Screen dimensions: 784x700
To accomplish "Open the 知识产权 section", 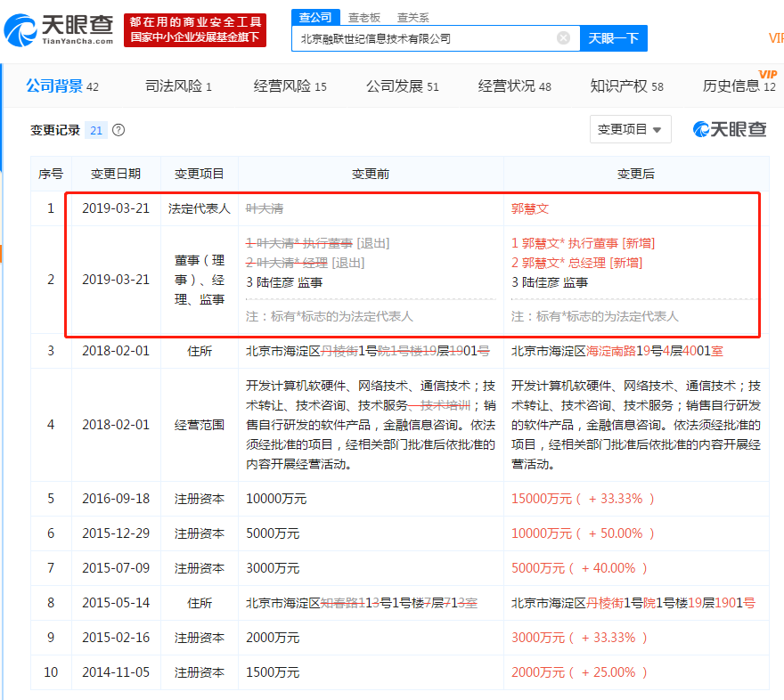I will point(622,88).
